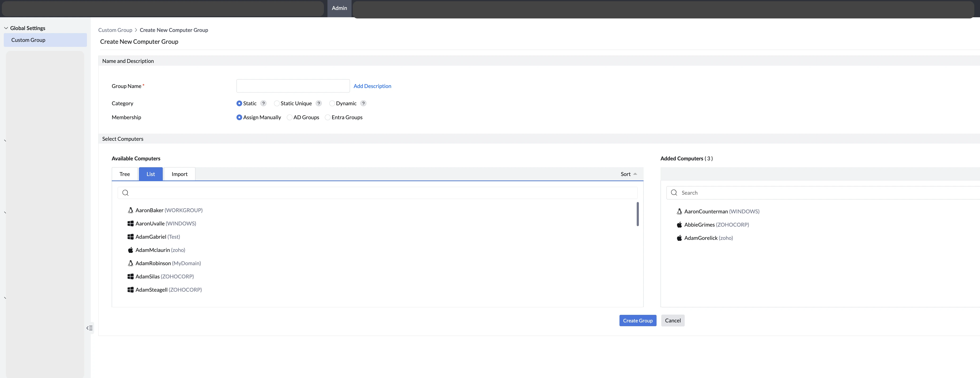Select AdamSteagell (ZOHOCORP) in the list
Viewport: 980px width, 378px height.
pos(168,290)
